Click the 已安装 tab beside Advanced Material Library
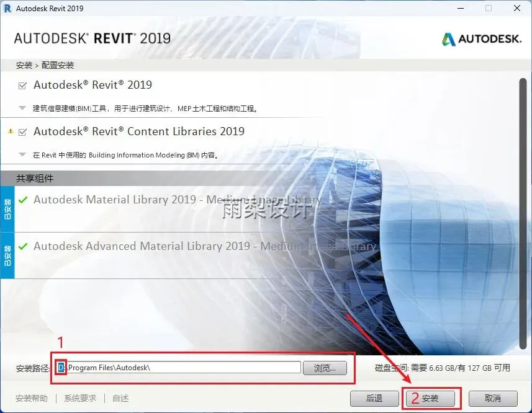Screen dimensions: 532x413 (x=7, y=255)
